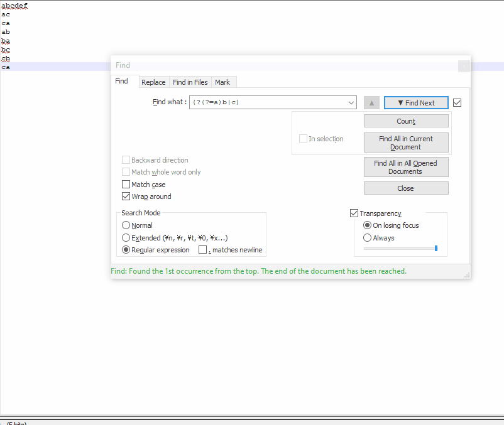This screenshot has height=425, width=504.
Task: Enable the '. matches newline' checkbox
Action: 202,249
